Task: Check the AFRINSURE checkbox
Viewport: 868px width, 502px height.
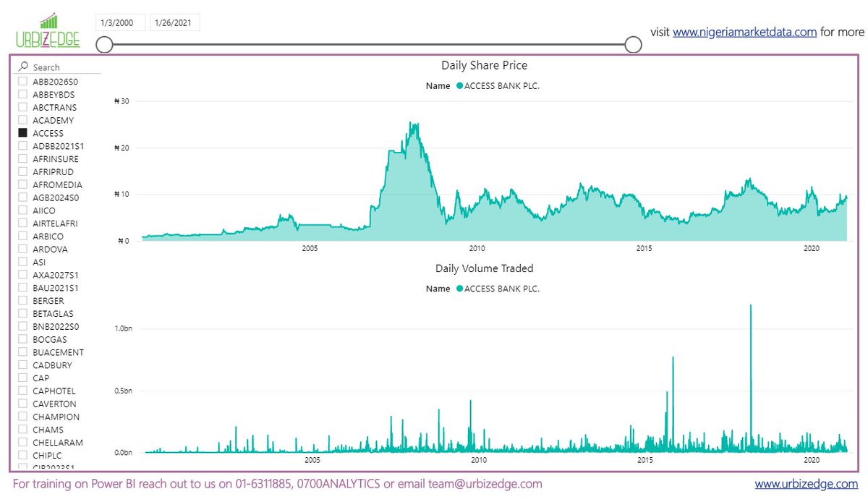Action: [22, 159]
